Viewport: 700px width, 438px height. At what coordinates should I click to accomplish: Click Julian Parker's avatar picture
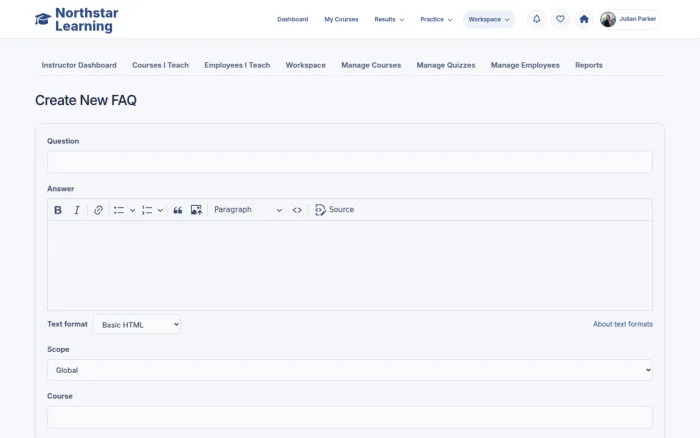pyautogui.click(x=608, y=19)
